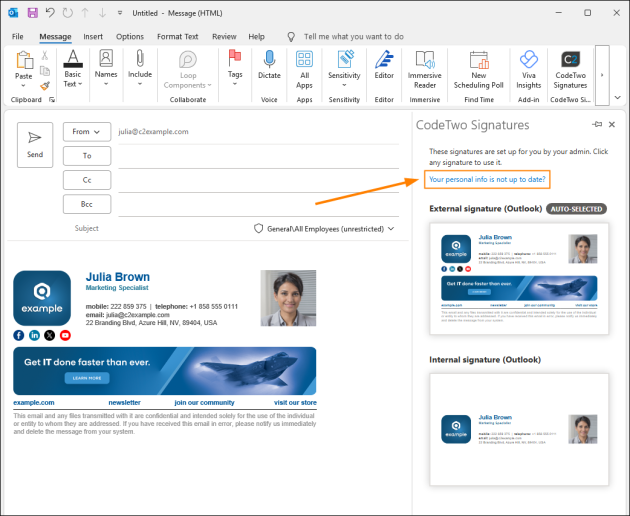Open the Review tab
The width and height of the screenshot is (630, 516).
click(x=224, y=37)
